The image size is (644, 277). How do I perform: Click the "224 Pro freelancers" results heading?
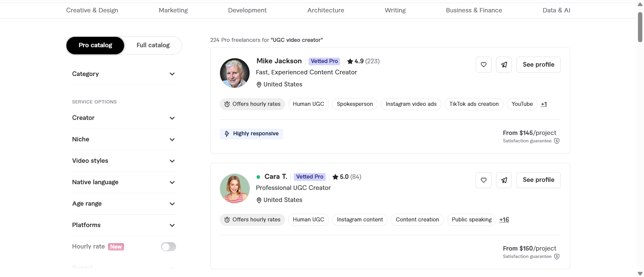pyautogui.click(x=267, y=40)
